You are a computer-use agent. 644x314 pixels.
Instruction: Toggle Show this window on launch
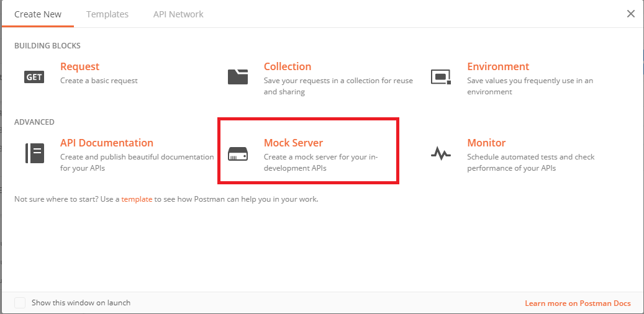(20, 303)
